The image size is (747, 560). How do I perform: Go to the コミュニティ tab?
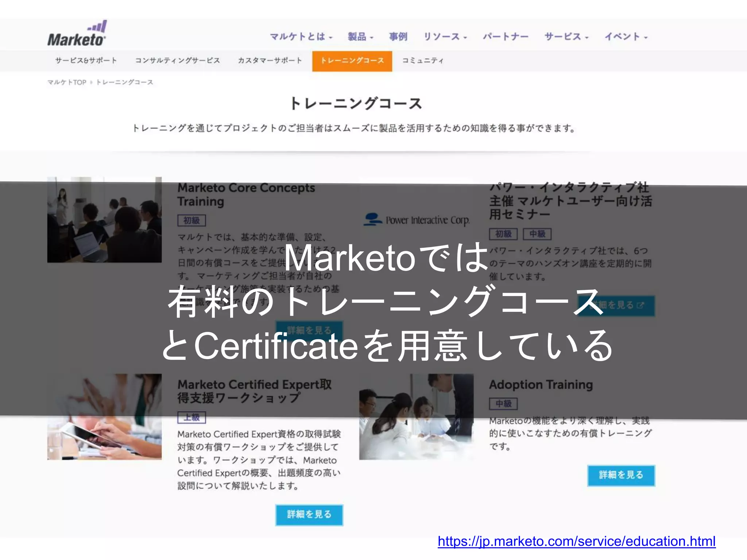(423, 61)
